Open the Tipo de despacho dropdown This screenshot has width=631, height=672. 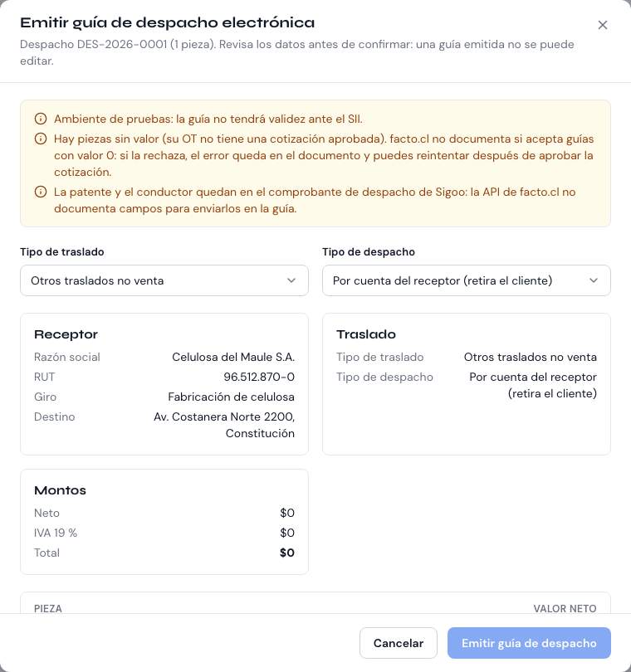pos(467,280)
